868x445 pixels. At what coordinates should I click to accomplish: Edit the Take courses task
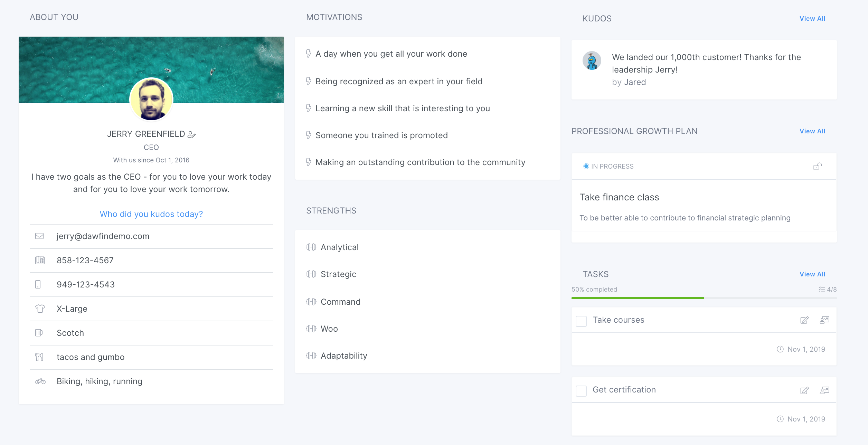[804, 320]
